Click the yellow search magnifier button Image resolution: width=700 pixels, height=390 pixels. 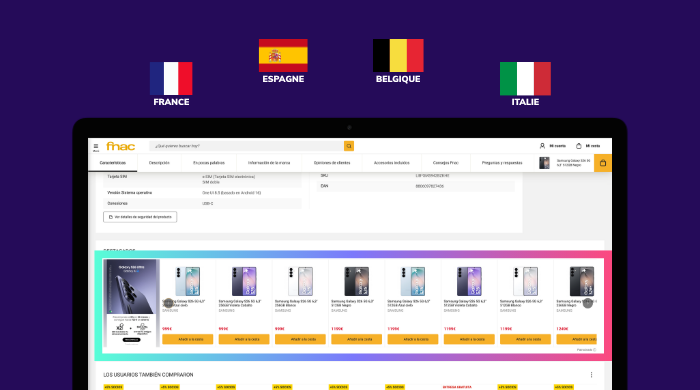(349, 146)
